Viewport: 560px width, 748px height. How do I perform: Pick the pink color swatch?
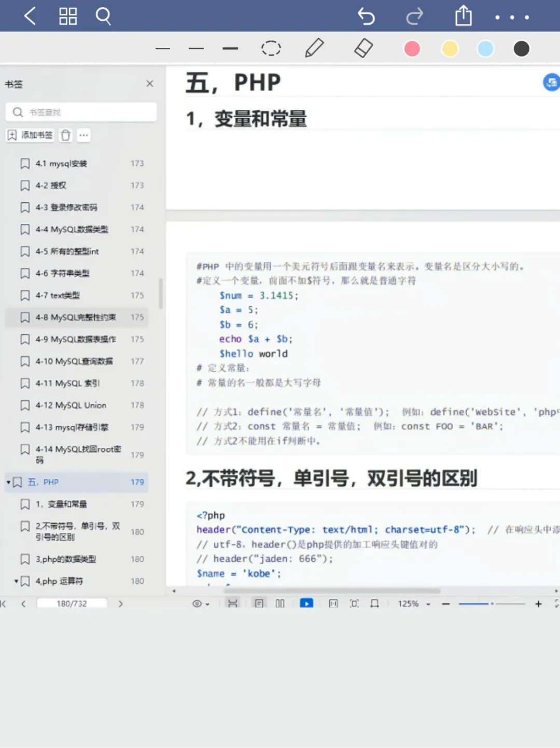412,49
